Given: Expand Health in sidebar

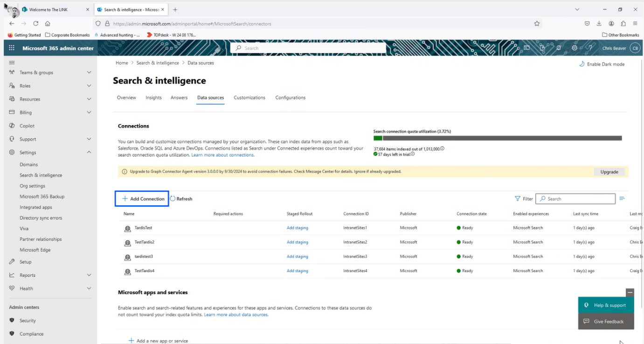Looking at the screenshot, I should [x=89, y=288].
